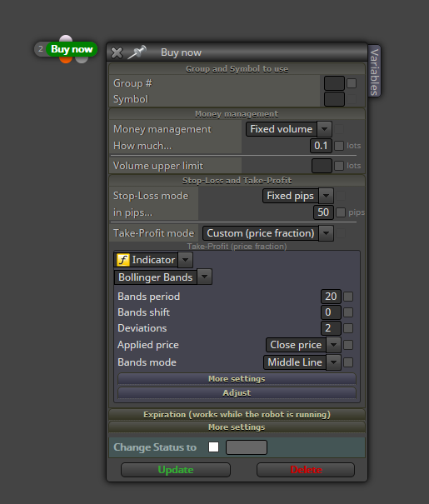Click the Change Status to value field
Viewport: 429px width, 504px height.
point(247,447)
